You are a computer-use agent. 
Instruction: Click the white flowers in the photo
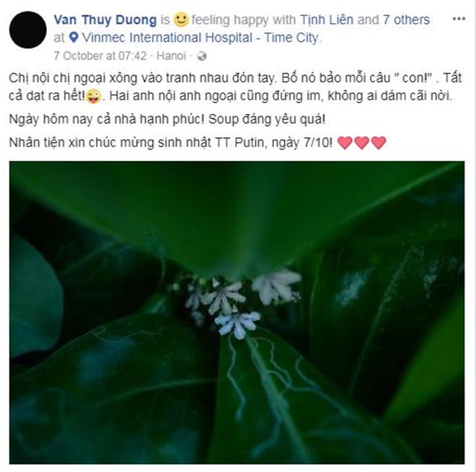pos(240,304)
